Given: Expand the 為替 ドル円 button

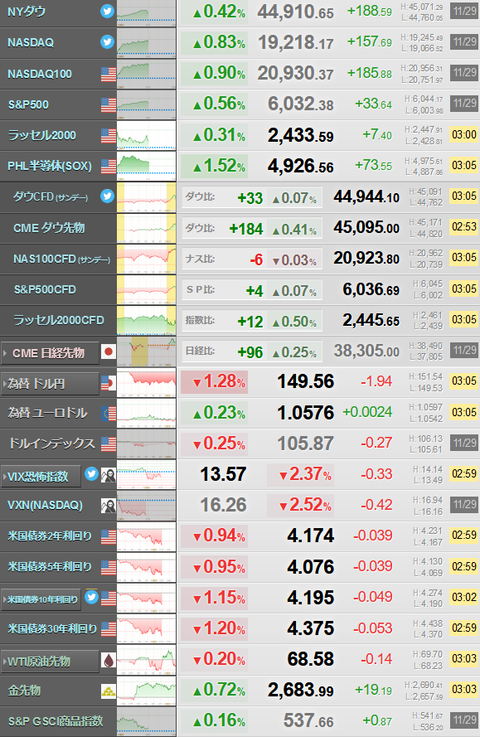Looking at the screenshot, I should point(50,384).
